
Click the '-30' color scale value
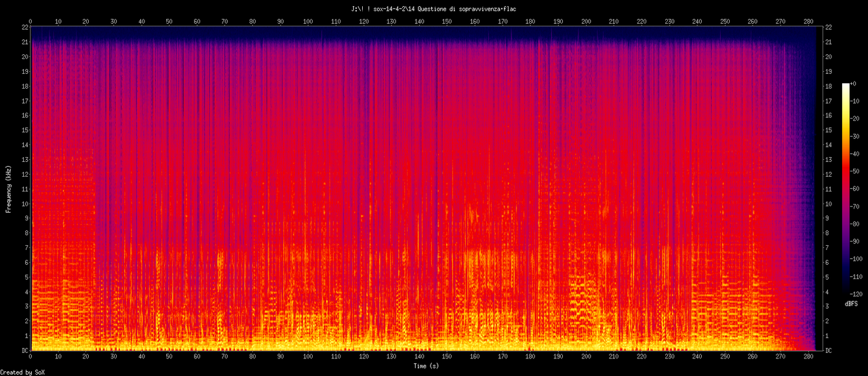(x=856, y=136)
